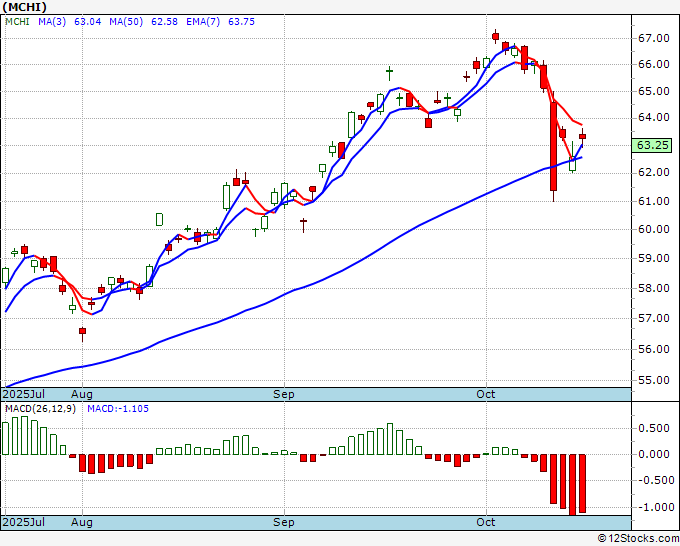The height and width of the screenshot is (546, 680).
Task: Open the 12Stocks.com watermark link
Action: [x=638, y=539]
